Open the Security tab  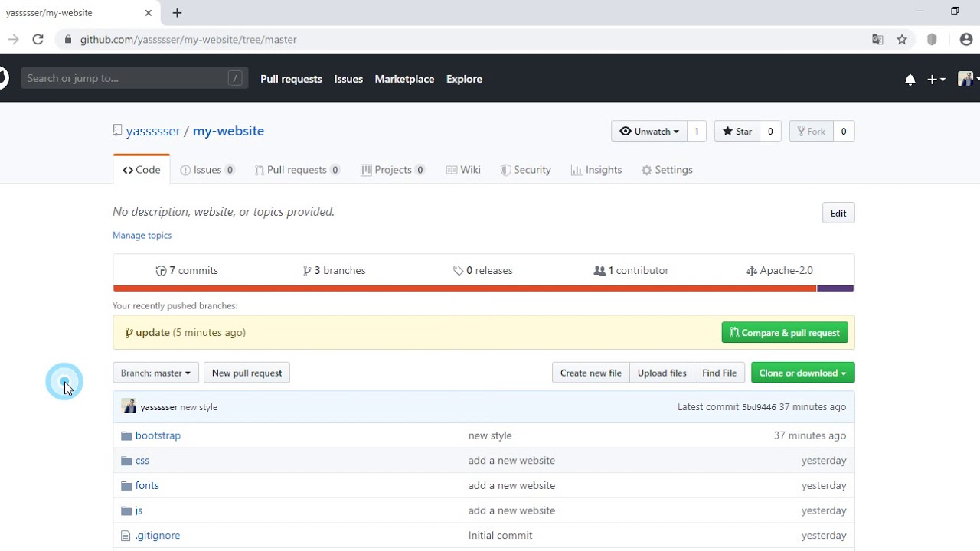click(x=525, y=170)
